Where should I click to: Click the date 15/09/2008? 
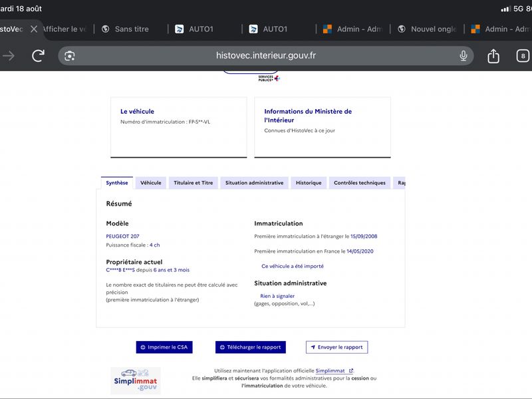point(364,237)
